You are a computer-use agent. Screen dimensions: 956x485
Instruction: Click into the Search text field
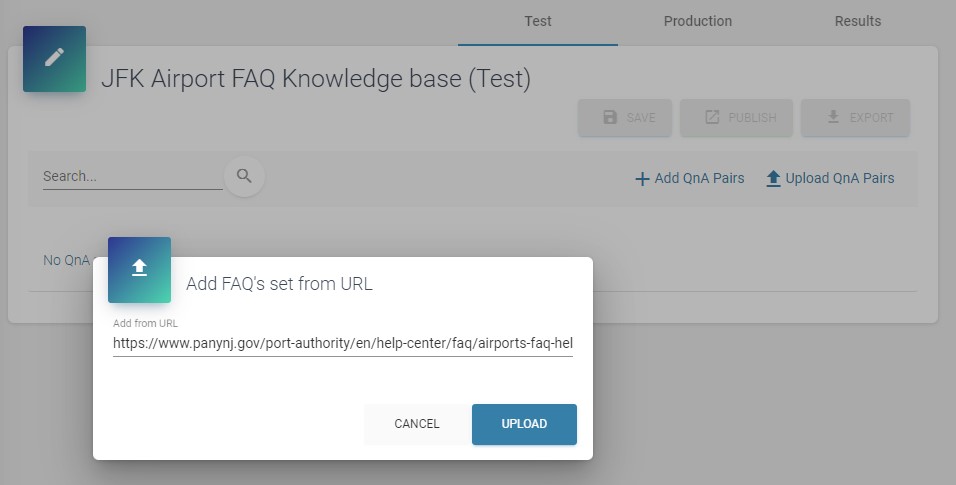132,176
